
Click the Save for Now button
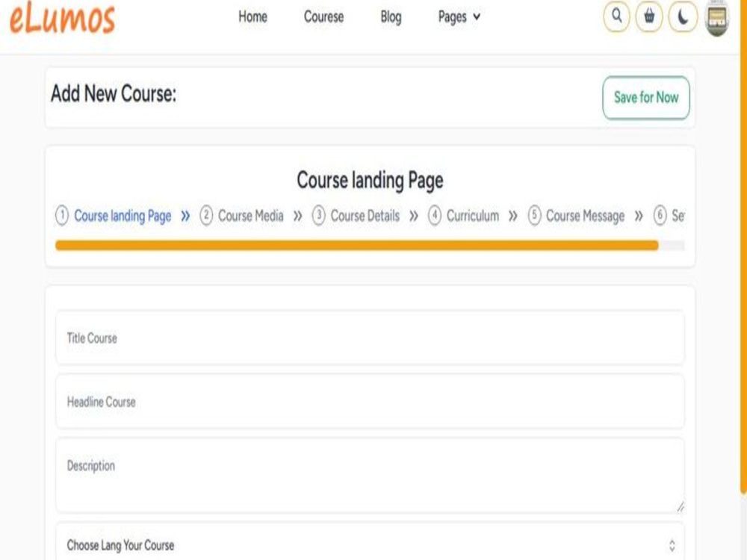(x=646, y=98)
